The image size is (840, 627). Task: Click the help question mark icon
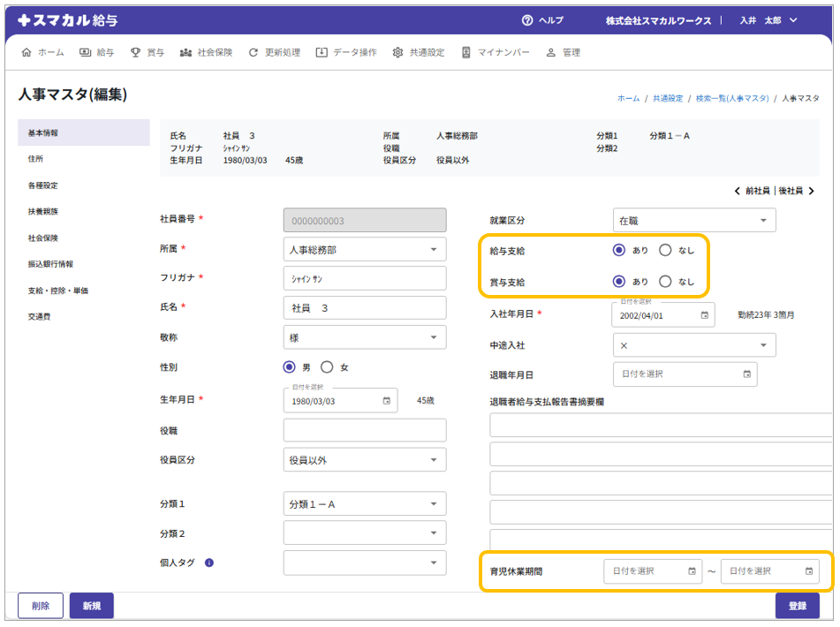pos(527,20)
